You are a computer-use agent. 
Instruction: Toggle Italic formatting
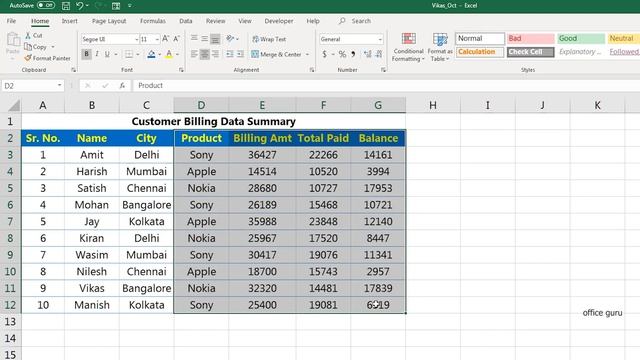pos(97,54)
